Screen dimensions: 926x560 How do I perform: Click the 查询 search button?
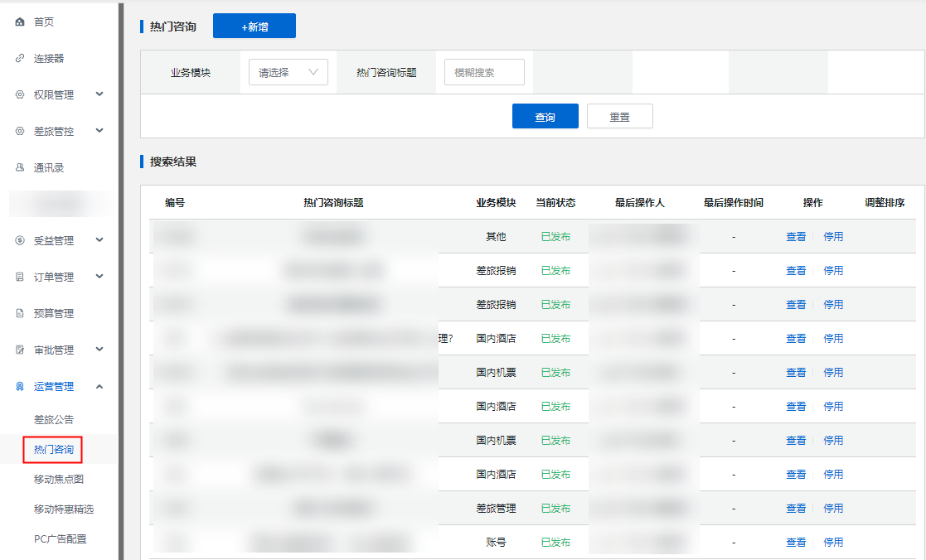pyautogui.click(x=545, y=116)
